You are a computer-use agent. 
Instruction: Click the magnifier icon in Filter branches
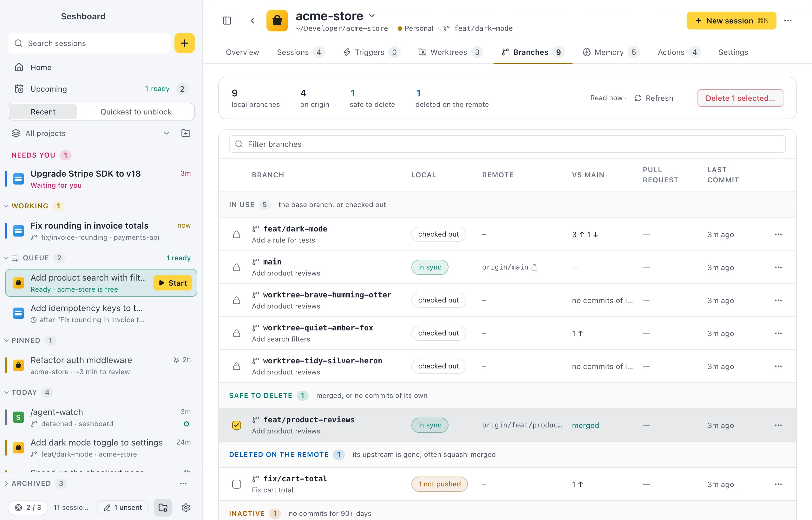(239, 144)
